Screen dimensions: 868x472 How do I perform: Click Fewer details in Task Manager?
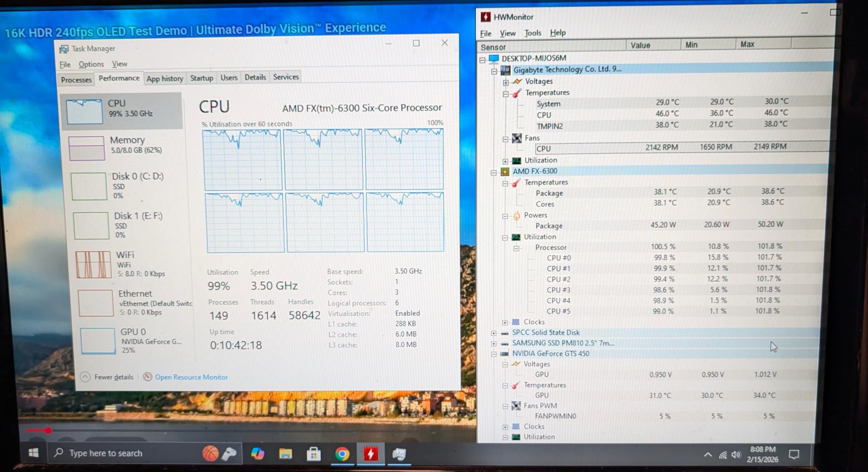point(108,377)
